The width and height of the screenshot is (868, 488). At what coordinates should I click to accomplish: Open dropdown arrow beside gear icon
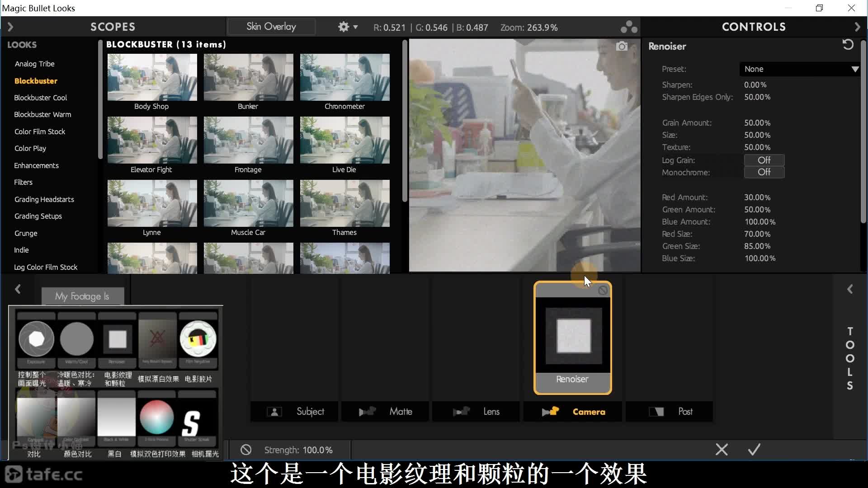[356, 27]
